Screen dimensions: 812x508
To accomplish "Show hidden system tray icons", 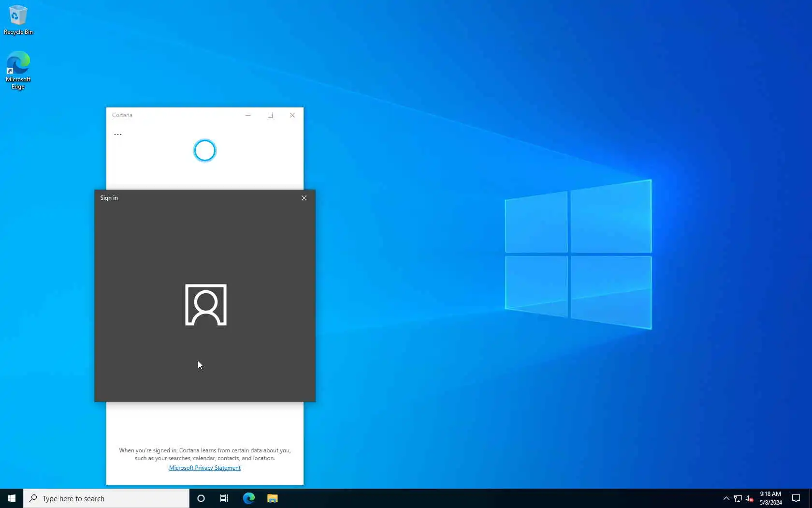I will tap(726, 498).
